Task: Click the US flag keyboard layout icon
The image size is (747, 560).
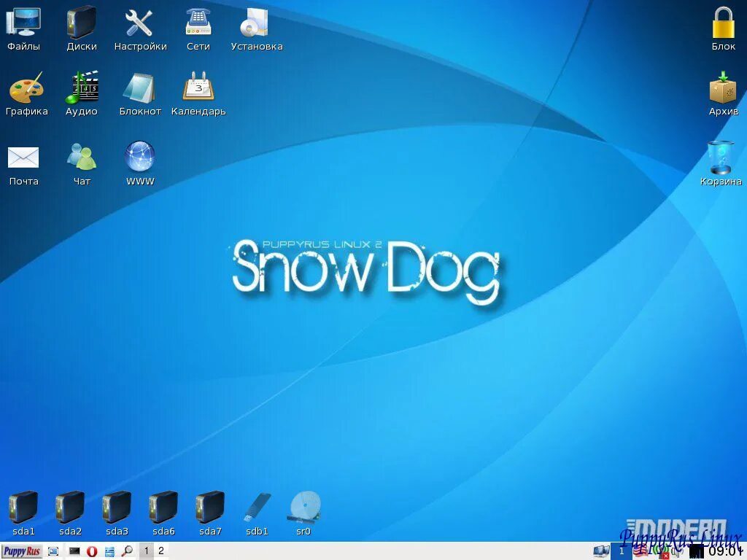Action: pos(640,551)
